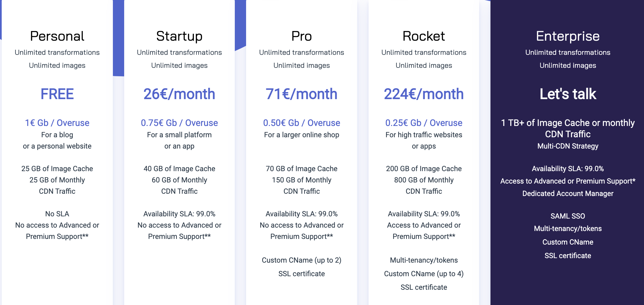Click the "0.50€ Gb / Overuse" rate
The height and width of the screenshot is (305, 644).
click(x=301, y=123)
